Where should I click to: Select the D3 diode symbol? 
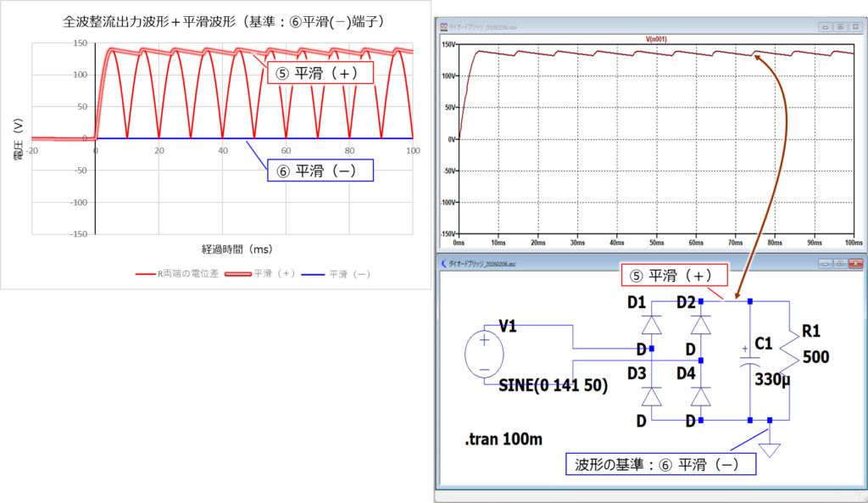click(651, 397)
